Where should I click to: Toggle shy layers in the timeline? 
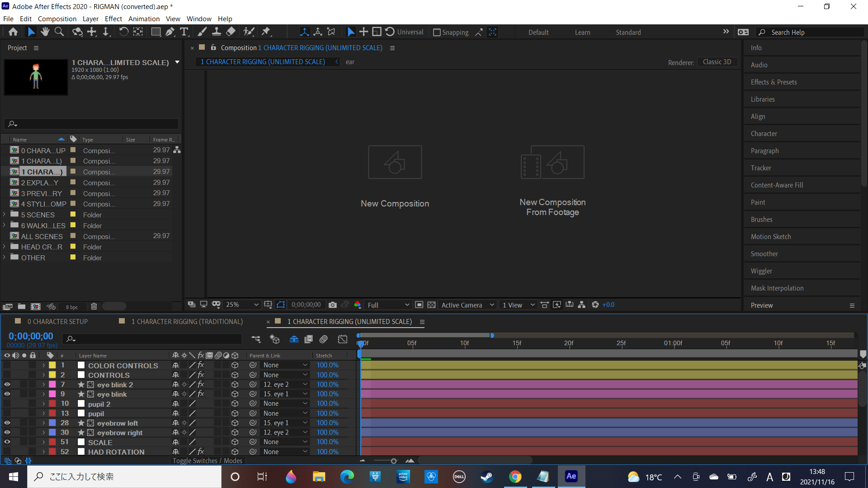(x=294, y=339)
